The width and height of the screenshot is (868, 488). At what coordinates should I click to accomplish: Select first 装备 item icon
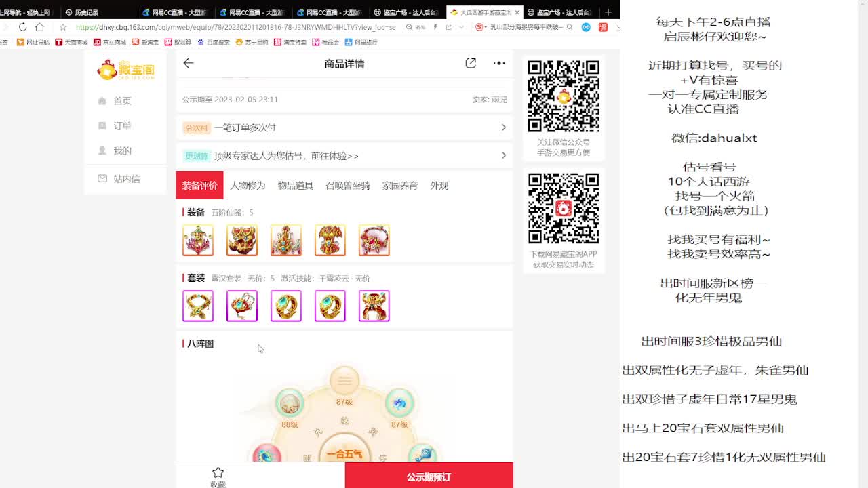[198, 240]
